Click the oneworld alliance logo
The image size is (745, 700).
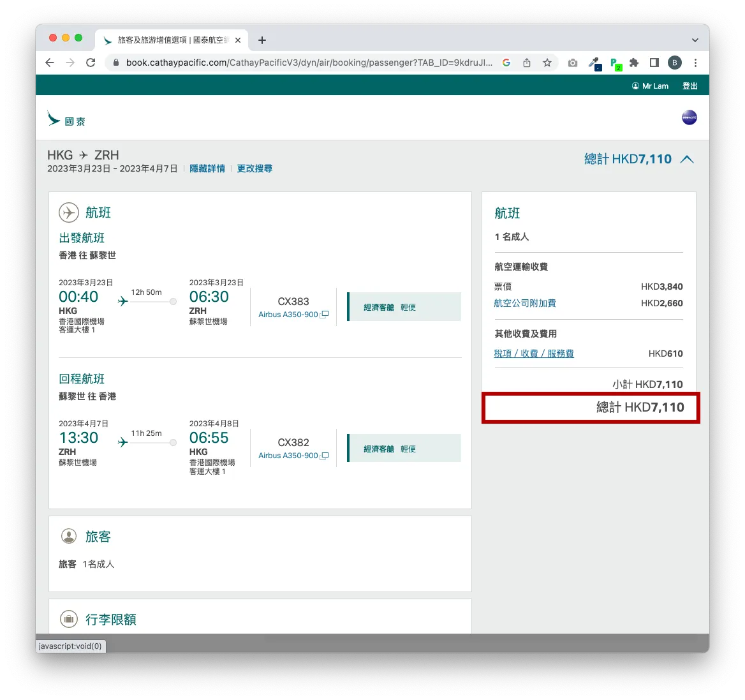[689, 117]
